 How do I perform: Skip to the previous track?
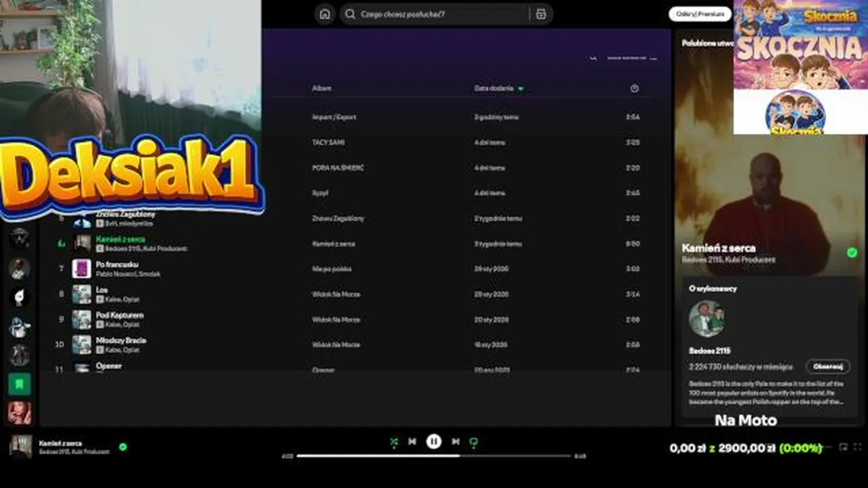tap(412, 442)
